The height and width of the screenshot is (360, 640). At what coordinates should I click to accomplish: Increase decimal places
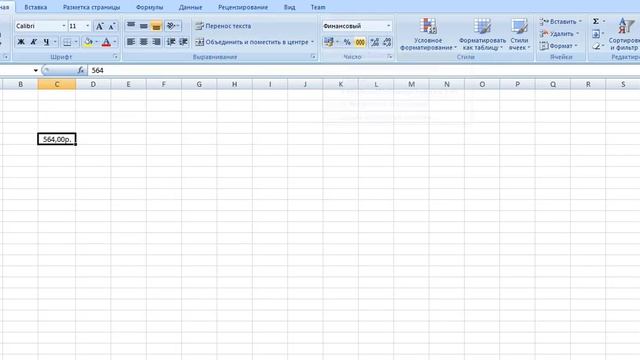click(x=374, y=42)
